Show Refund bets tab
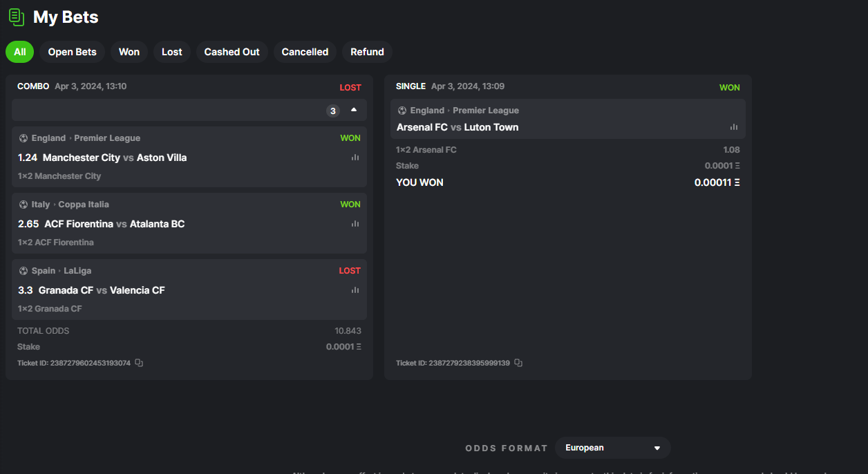 point(368,52)
